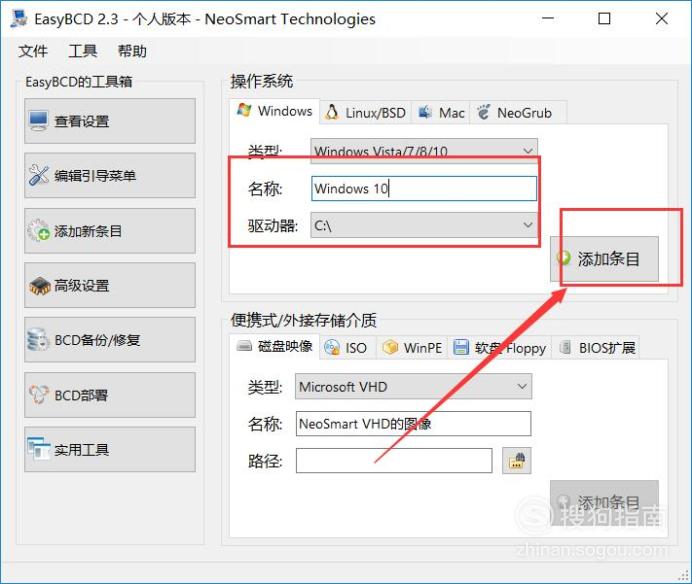
Task: Maximize the EasyBCD window
Action: coord(604,19)
